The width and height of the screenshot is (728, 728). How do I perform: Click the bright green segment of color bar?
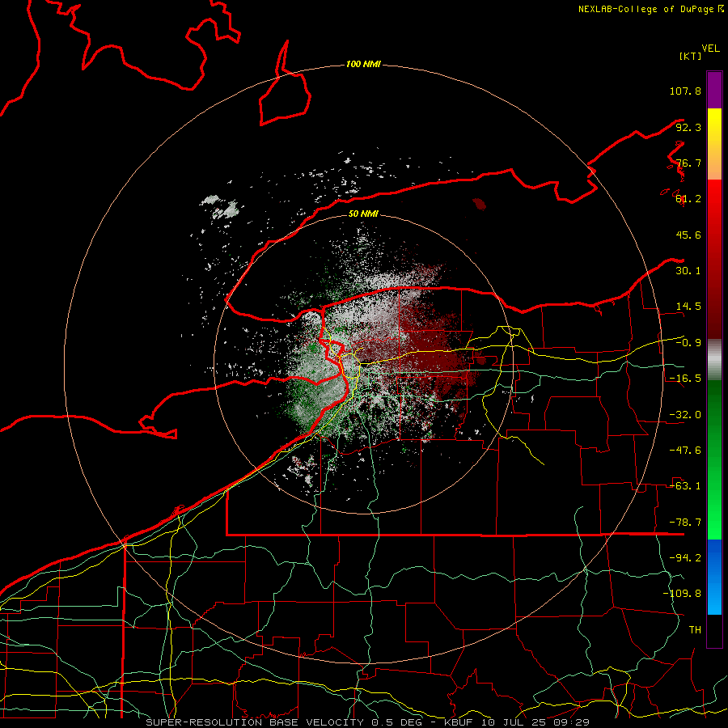coord(714,459)
